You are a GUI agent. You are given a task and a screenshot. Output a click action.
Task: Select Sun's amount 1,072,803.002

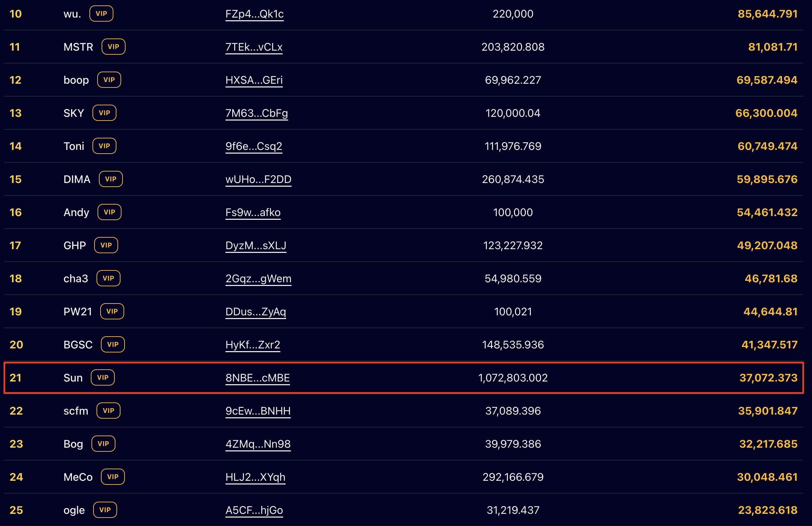click(513, 378)
